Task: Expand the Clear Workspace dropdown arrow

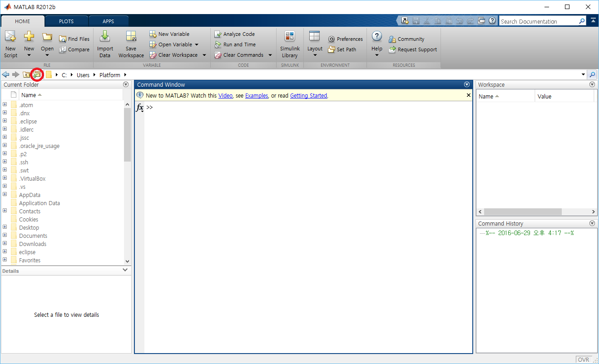Action: click(204, 55)
